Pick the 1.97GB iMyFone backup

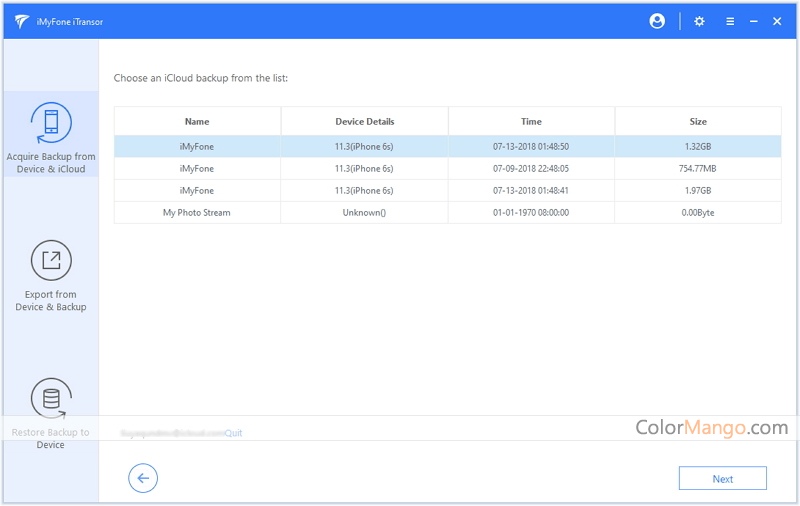tap(447, 190)
